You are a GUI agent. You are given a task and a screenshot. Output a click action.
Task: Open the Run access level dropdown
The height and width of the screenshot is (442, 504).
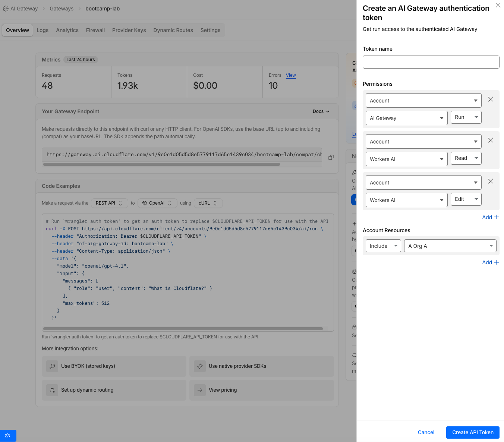[466, 117]
